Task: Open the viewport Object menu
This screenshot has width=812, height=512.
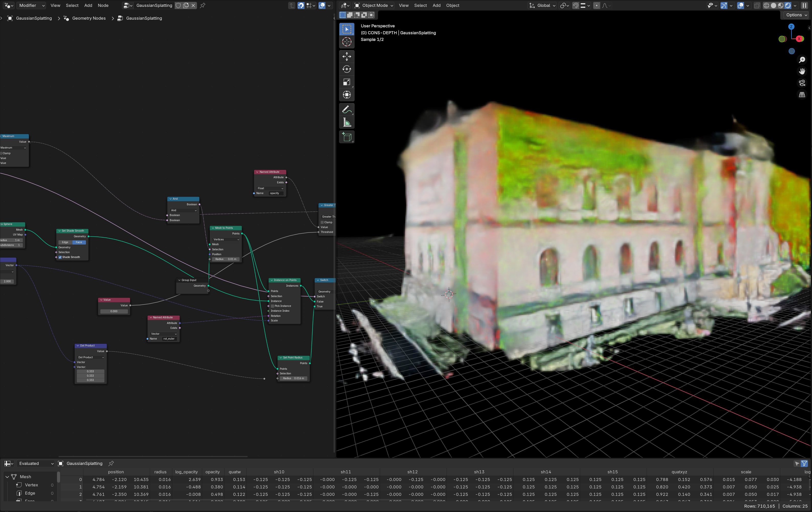Action: click(453, 5)
